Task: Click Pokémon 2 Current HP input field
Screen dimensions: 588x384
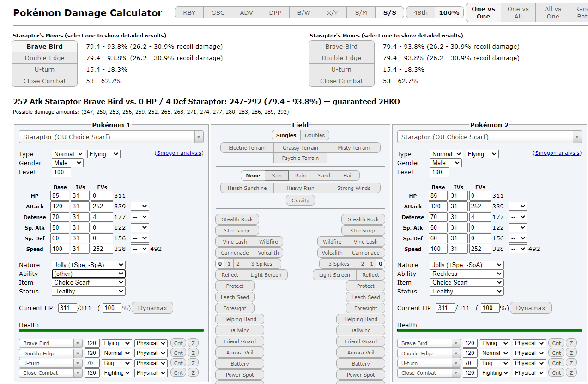Action: pos(446,308)
